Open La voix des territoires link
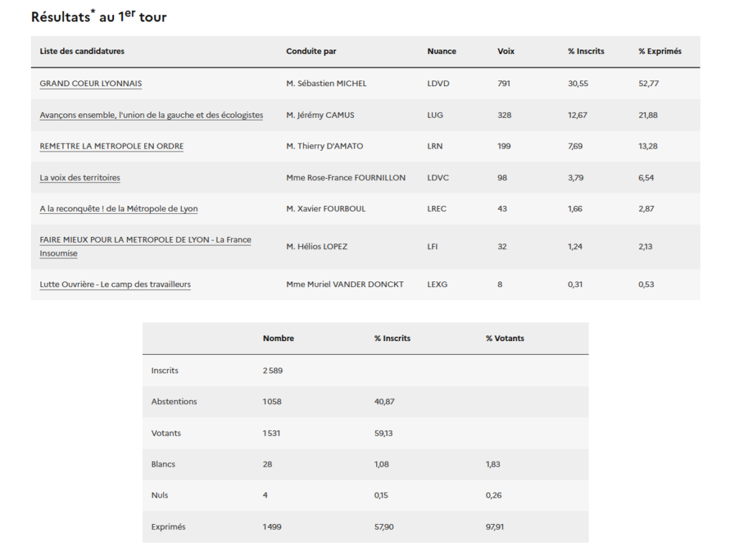 pos(80,177)
